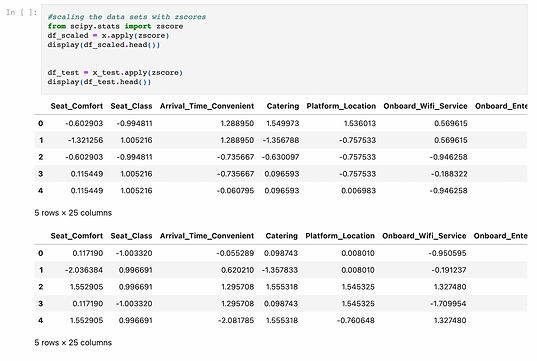Click Seat_Comfort value in upper table row 0
The height and width of the screenshot is (361, 537).
pyautogui.click(x=84, y=123)
